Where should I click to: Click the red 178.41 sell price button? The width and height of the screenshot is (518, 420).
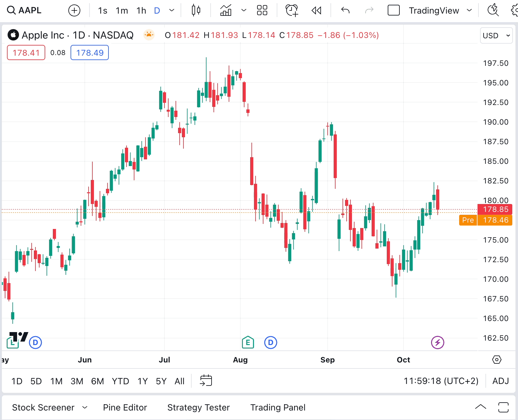click(x=26, y=52)
